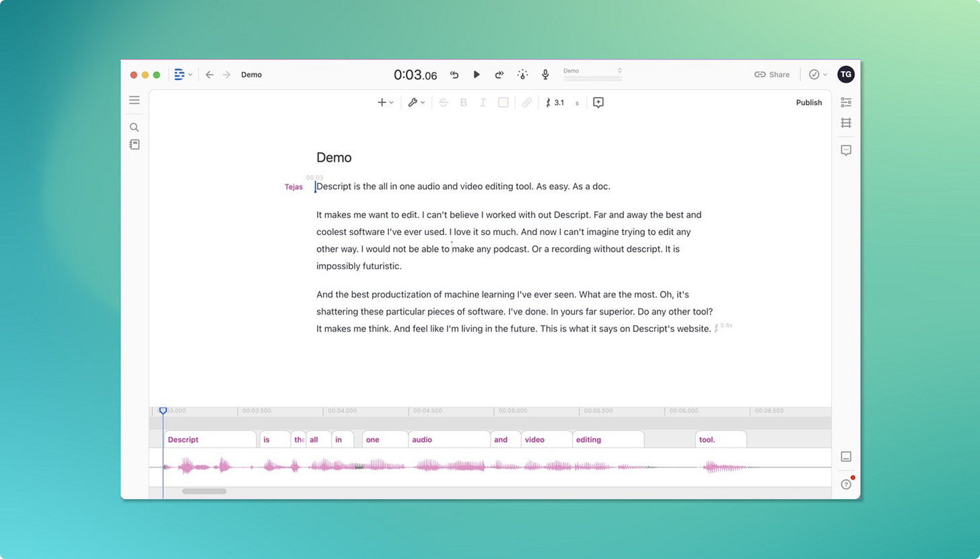Open the TG account avatar
Viewport: 980px width, 559px height.
point(846,75)
